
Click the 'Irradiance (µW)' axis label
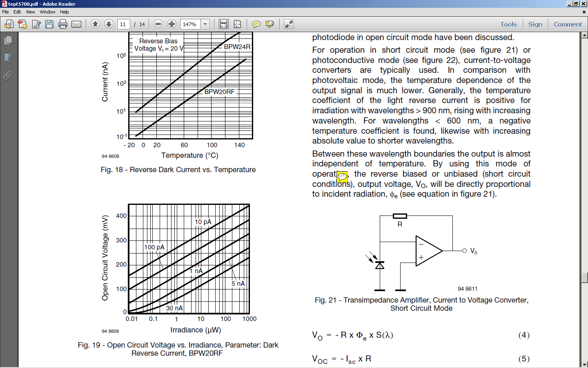tap(196, 330)
